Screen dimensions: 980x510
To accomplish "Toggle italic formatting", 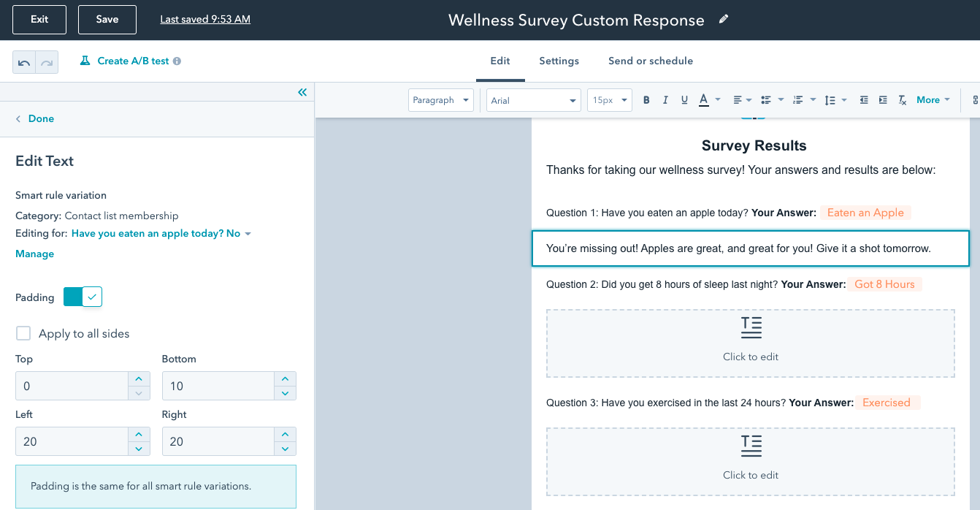I will pos(665,100).
